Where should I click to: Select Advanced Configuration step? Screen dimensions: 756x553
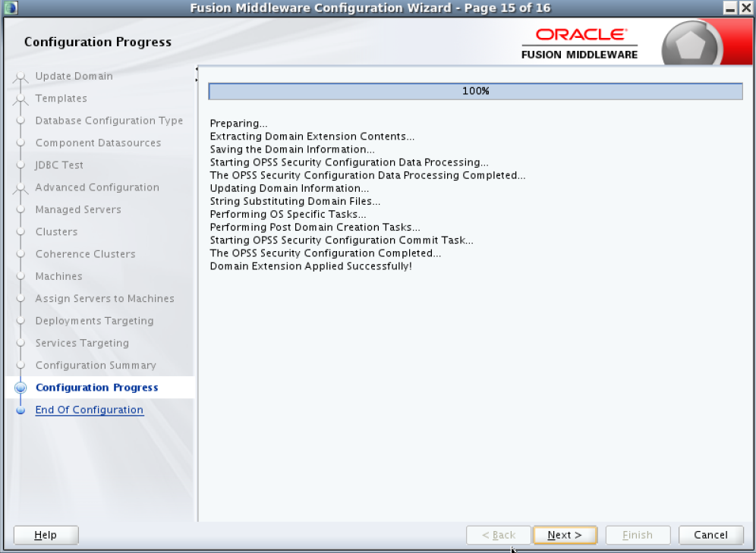point(97,187)
